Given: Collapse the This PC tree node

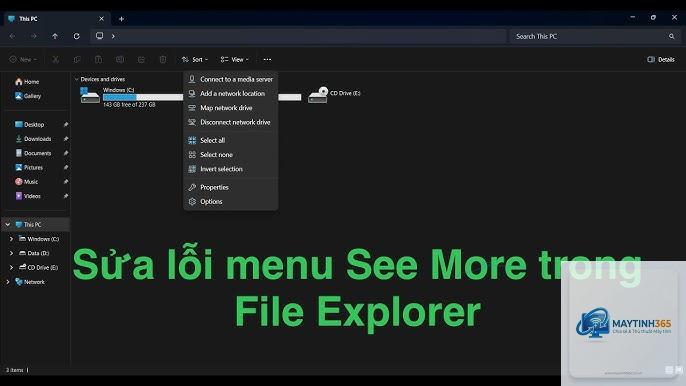Looking at the screenshot, I should (8, 225).
